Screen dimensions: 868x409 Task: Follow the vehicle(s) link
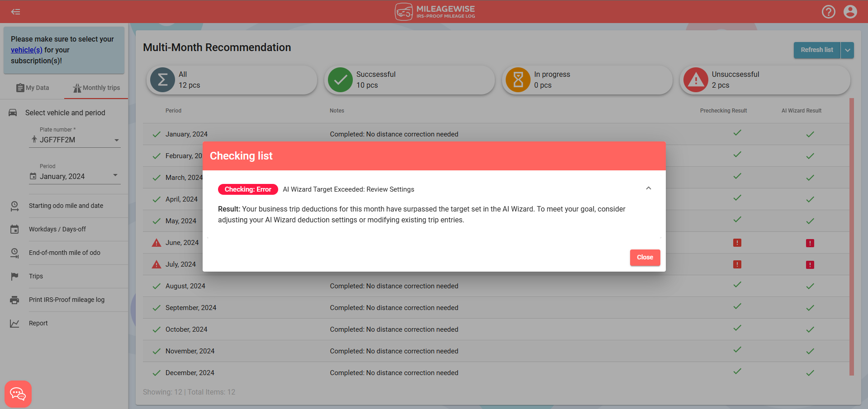click(27, 50)
